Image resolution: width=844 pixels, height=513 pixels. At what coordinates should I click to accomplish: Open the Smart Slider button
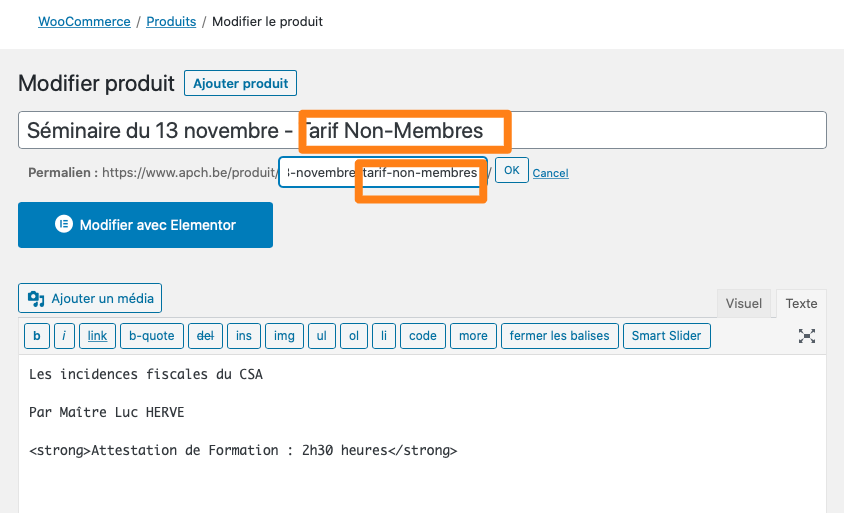pyautogui.click(x=666, y=336)
